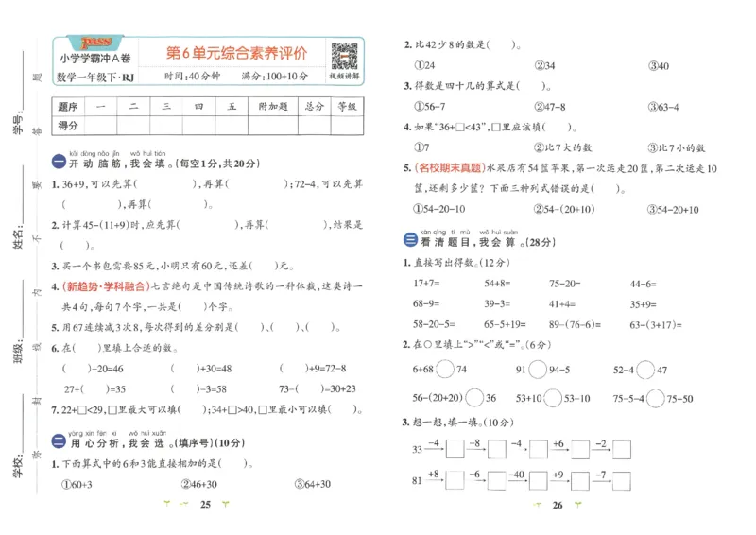Click the problem 54+8=
The width and height of the screenshot is (756, 535).
click(x=498, y=284)
